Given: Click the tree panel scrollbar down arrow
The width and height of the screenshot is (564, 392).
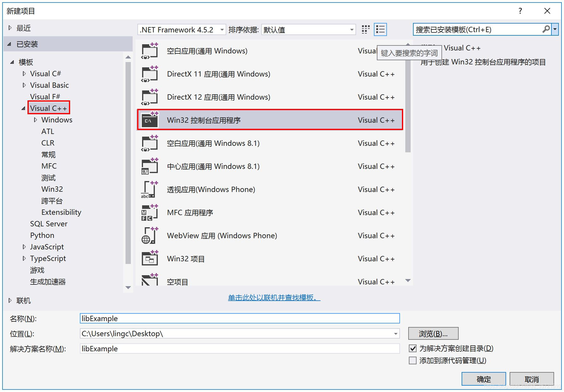Looking at the screenshot, I should click(x=128, y=287).
